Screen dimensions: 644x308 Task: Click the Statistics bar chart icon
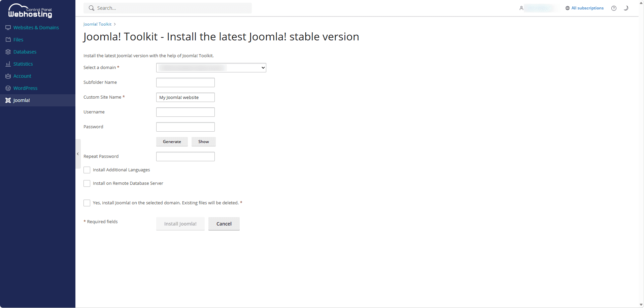pyautogui.click(x=8, y=64)
